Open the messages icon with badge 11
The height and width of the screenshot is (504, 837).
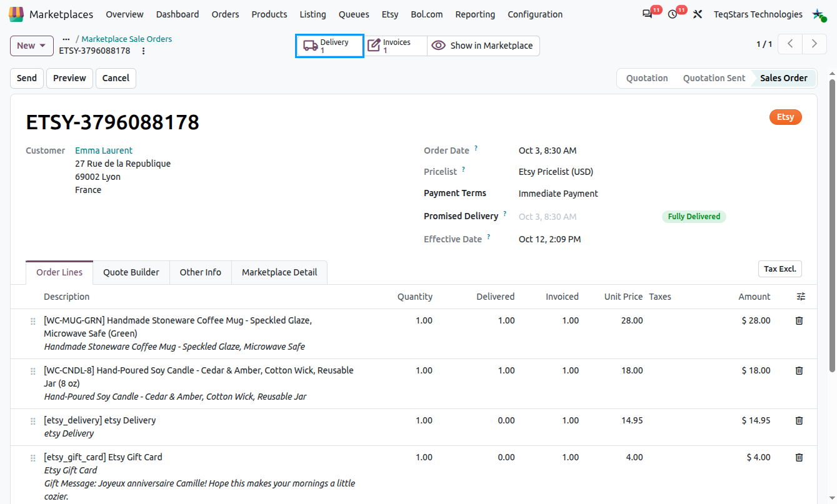[x=647, y=14]
